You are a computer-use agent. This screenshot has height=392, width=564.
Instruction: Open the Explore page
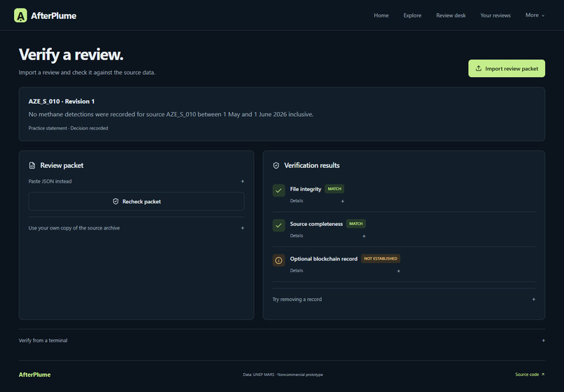click(x=412, y=15)
